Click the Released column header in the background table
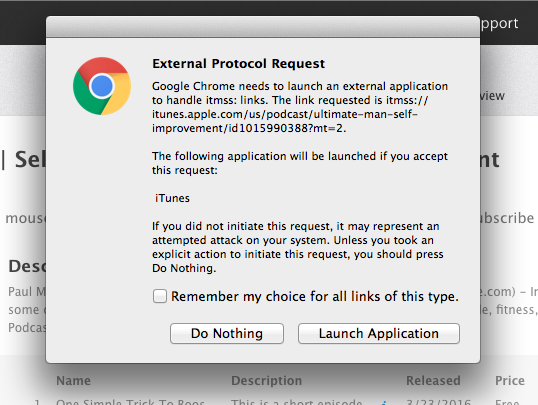538x405 pixels. tap(433, 381)
